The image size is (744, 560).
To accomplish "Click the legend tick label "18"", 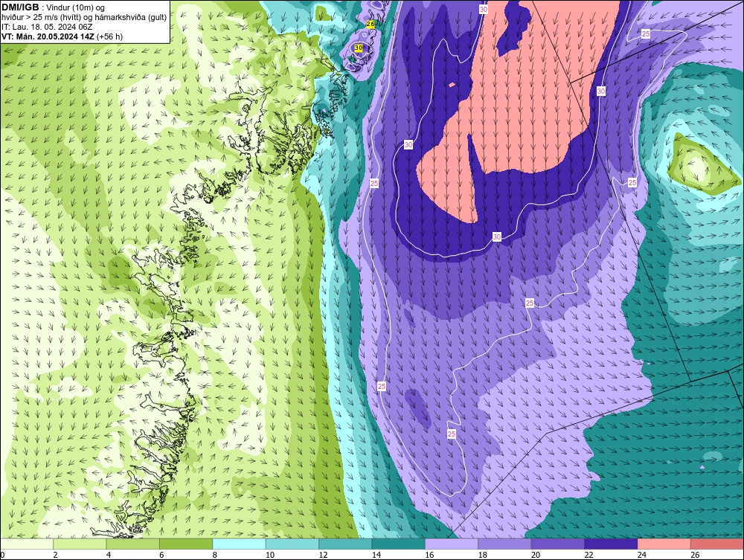I will tap(483, 555).
